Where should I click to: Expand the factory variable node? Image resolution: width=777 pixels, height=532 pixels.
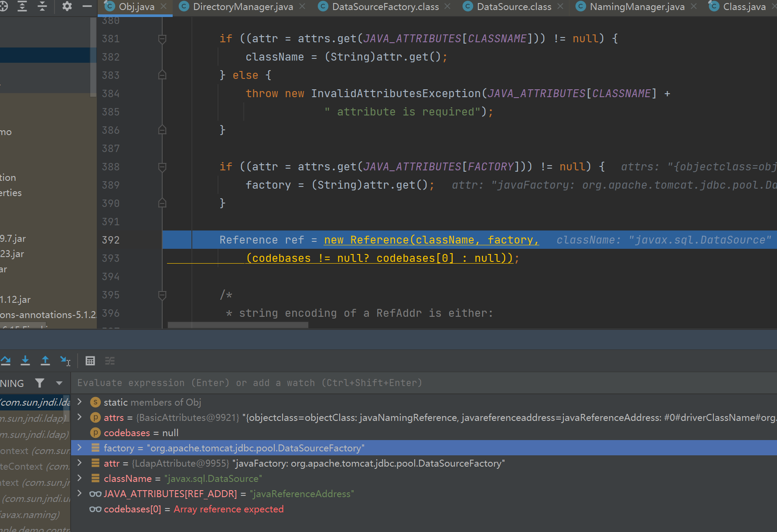click(79, 447)
